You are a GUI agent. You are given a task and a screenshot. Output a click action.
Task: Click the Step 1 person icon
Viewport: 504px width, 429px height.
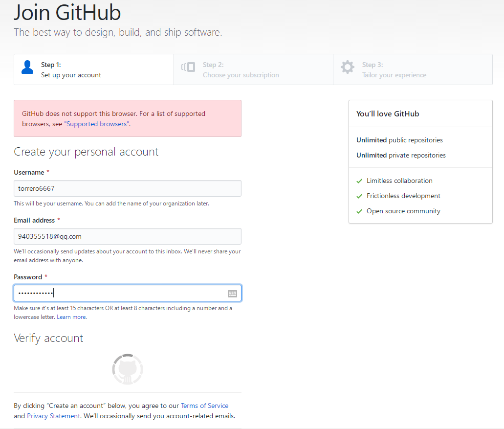pos(27,67)
